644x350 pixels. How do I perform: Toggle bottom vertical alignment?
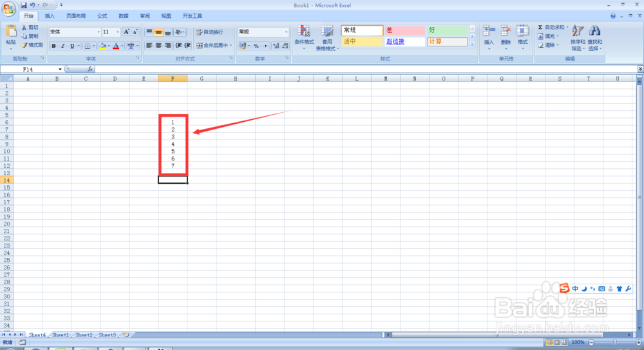click(167, 32)
